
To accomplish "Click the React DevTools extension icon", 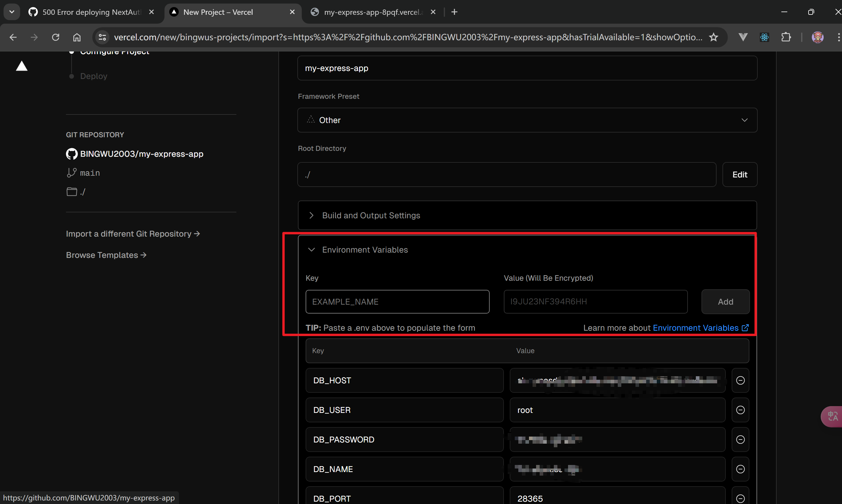I will click(764, 37).
